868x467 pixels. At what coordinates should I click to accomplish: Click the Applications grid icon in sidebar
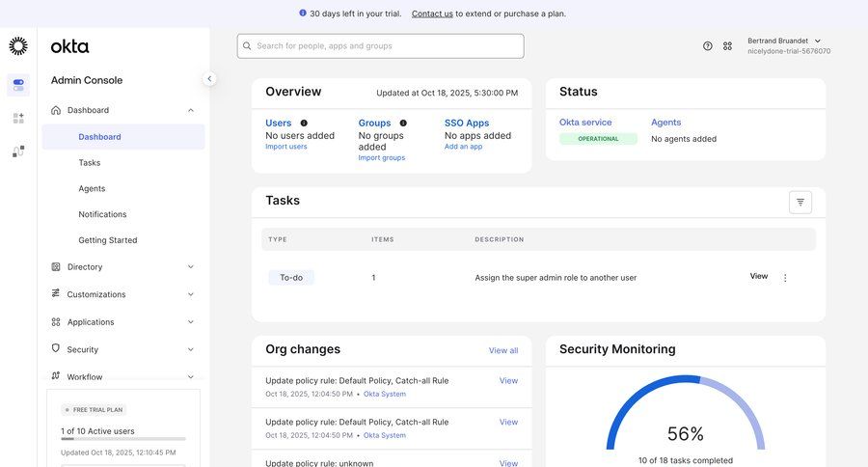point(56,322)
